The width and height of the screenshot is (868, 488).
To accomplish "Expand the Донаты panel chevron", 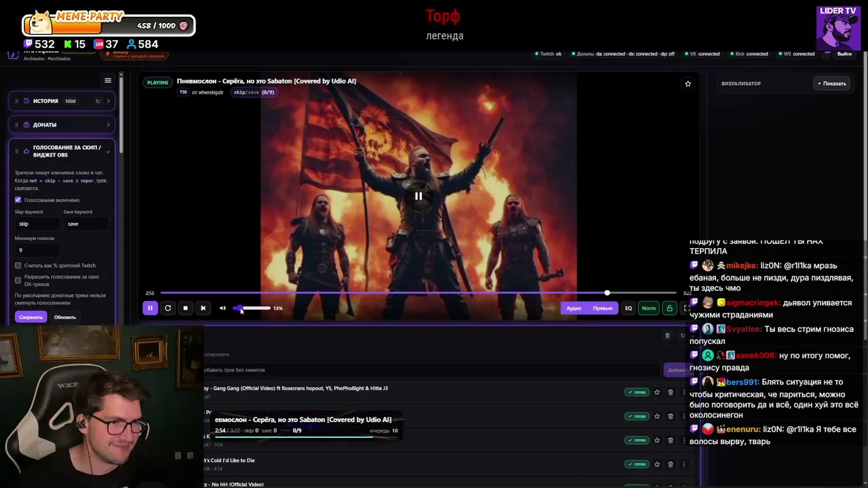I will click(x=108, y=125).
